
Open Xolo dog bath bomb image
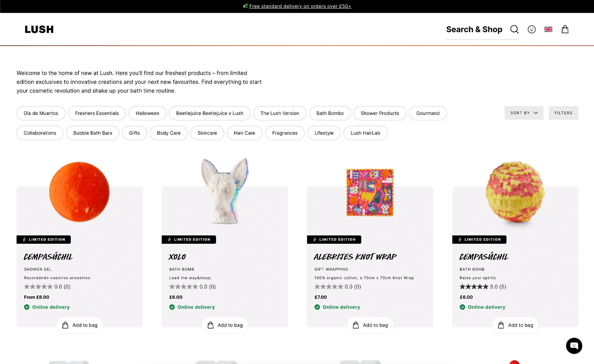point(225,191)
